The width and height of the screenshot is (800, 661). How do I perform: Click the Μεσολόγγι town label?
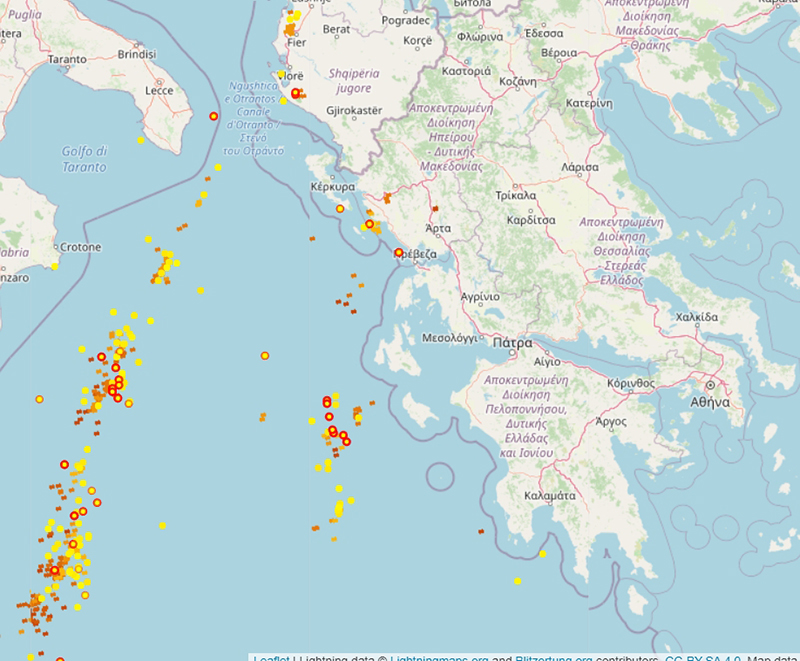click(x=449, y=338)
